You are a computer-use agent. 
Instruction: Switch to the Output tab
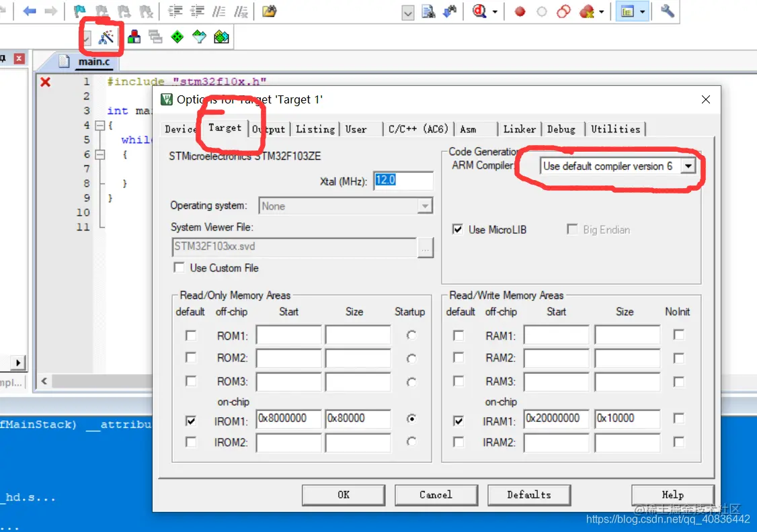tap(269, 129)
